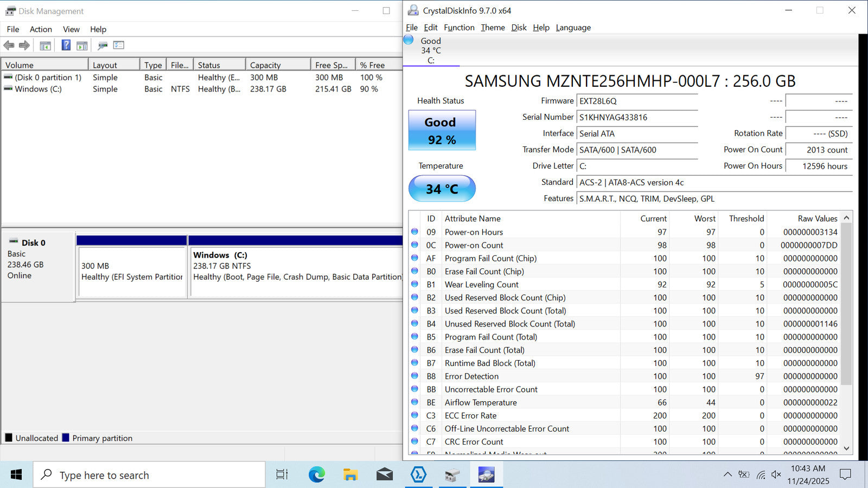Image resolution: width=868 pixels, height=488 pixels.
Task: Click the drive with magnifier toolbar icon
Action: click(103, 46)
